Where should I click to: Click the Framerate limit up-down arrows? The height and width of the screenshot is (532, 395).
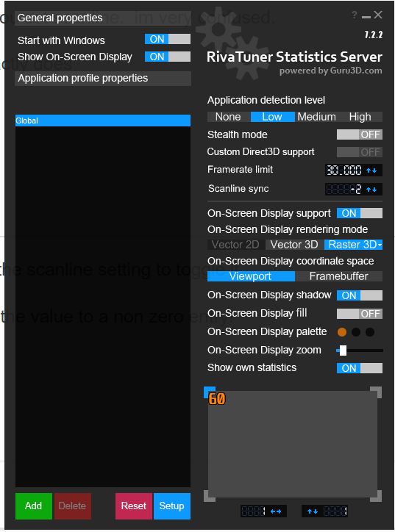[371, 170]
